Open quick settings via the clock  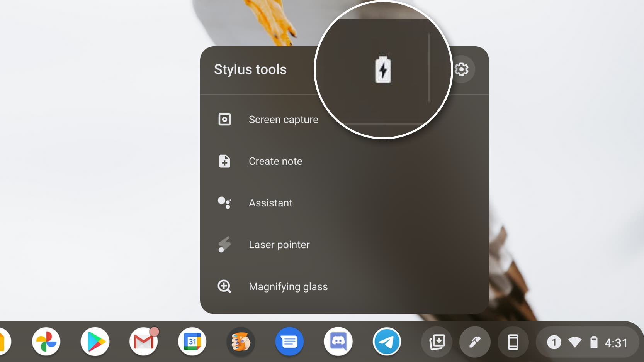click(x=616, y=343)
